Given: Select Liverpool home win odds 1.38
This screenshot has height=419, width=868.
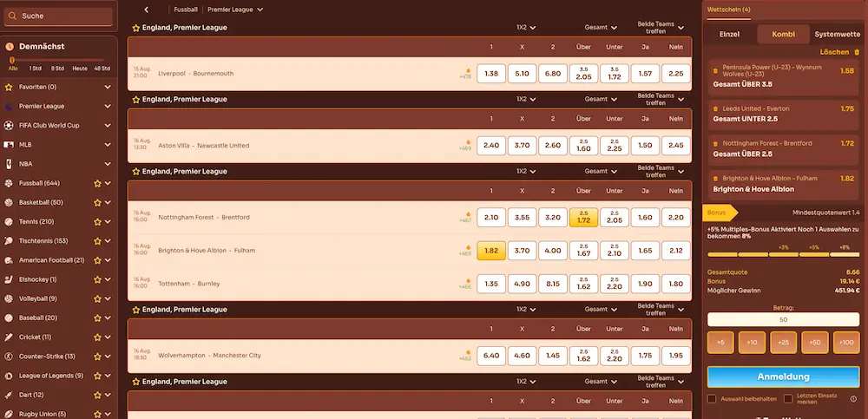Looking at the screenshot, I should 491,74.
